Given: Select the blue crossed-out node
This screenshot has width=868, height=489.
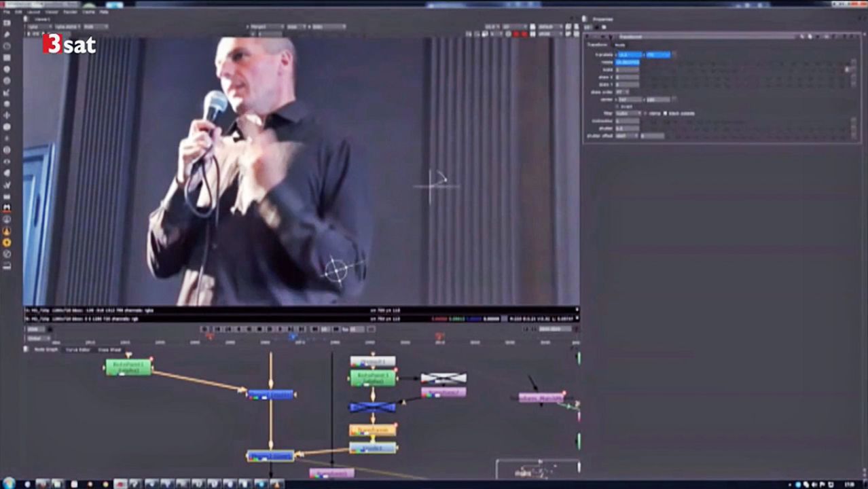Looking at the screenshot, I should coord(372,407).
